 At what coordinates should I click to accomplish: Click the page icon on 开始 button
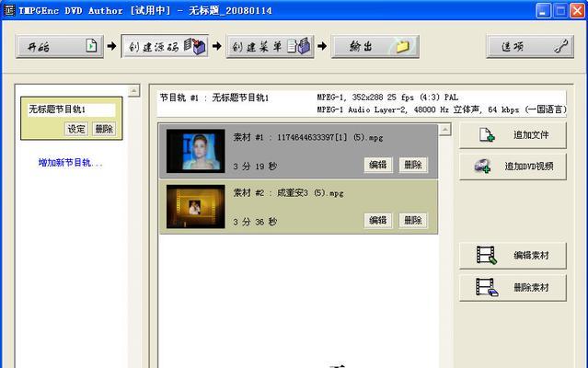pos(91,46)
